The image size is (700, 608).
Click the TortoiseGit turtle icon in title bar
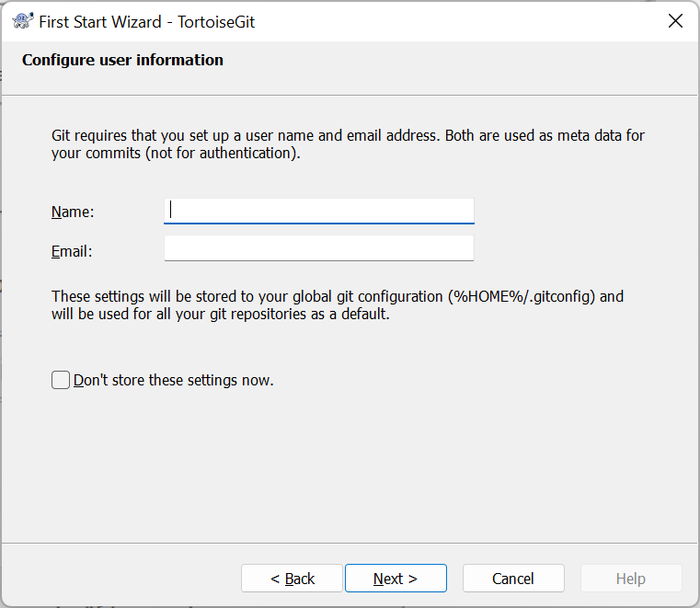click(x=22, y=21)
